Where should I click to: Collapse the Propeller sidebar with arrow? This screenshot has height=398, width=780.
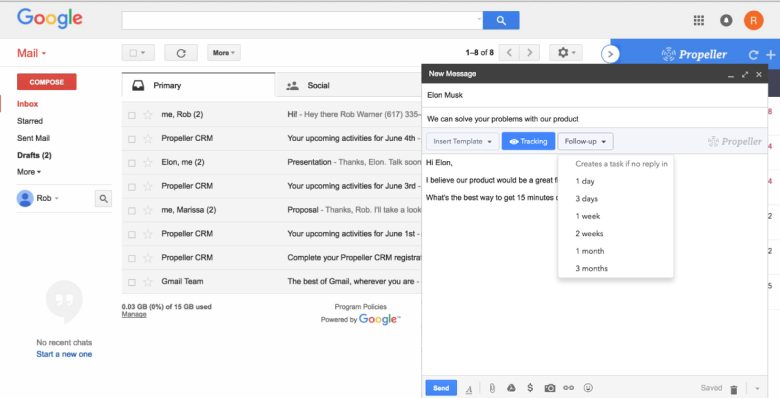point(610,54)
